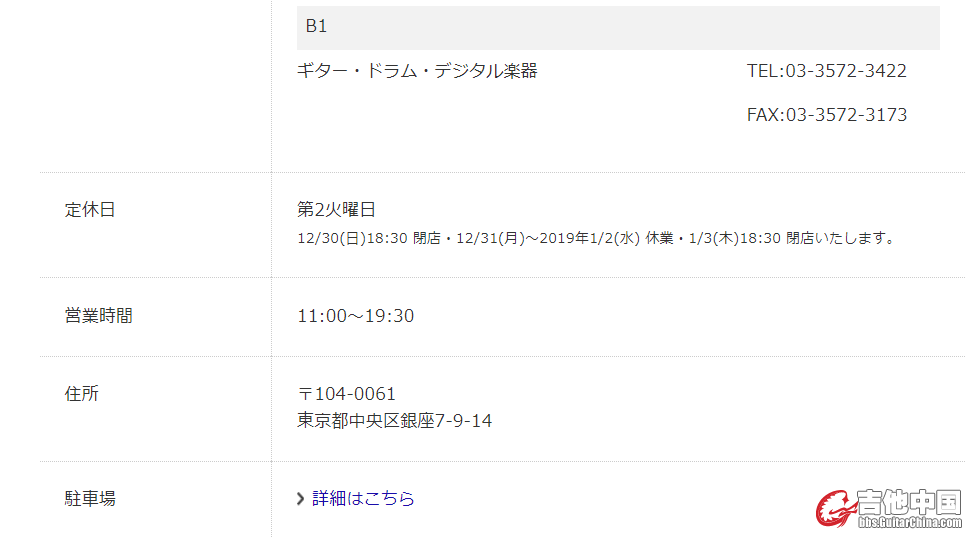The image size is (969, 538).
Task: Click the 第2火曜日 closed day text
Action: point(336,210)
